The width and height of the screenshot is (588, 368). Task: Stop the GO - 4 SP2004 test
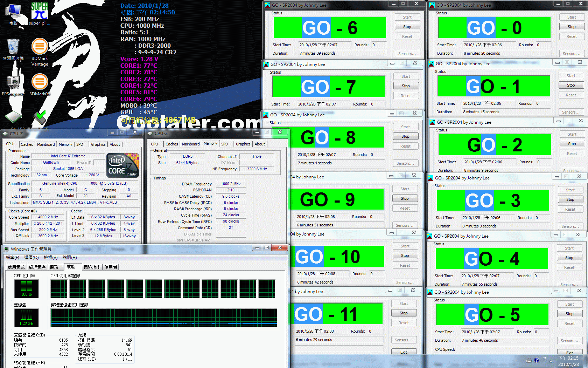569,258
